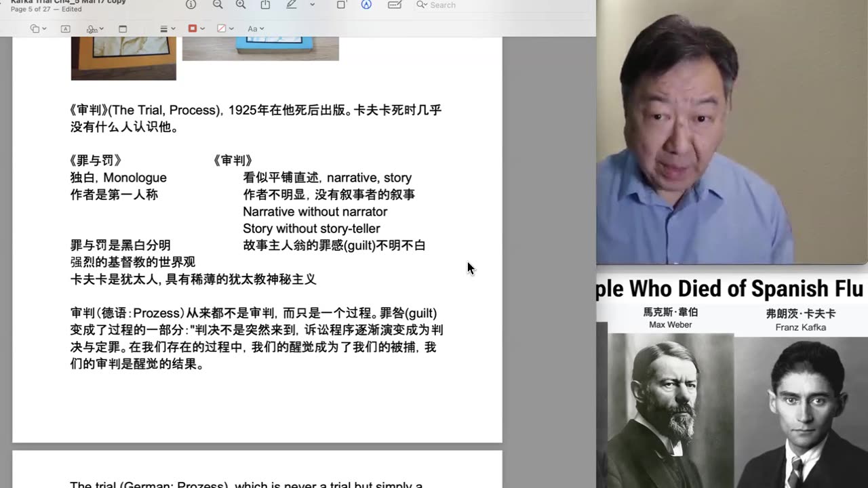
Task: Click the line mentioning '(The Trial, Process)'
Action: [x=256, y=110]
